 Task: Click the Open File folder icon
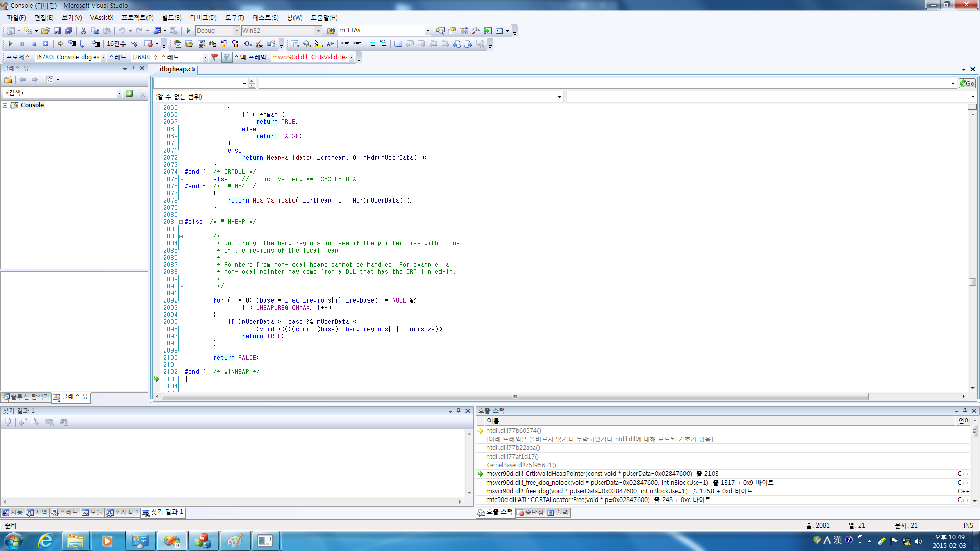(x=45, y=31)
